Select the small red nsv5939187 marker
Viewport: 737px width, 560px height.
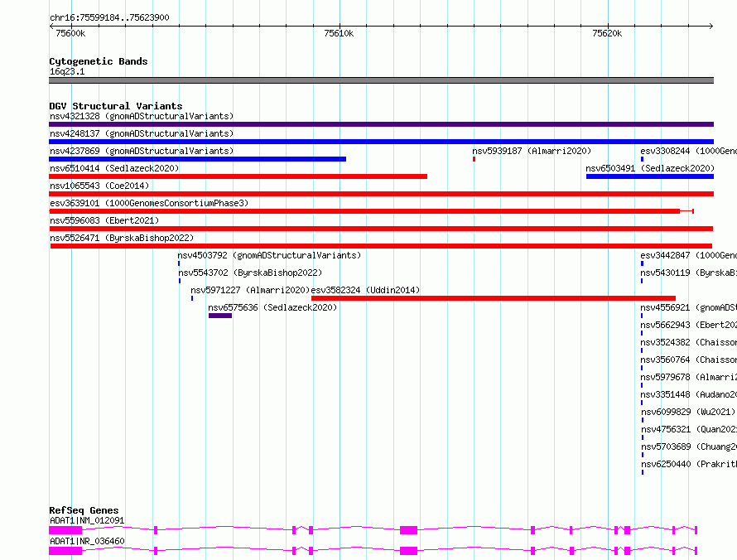pos(474,159)
